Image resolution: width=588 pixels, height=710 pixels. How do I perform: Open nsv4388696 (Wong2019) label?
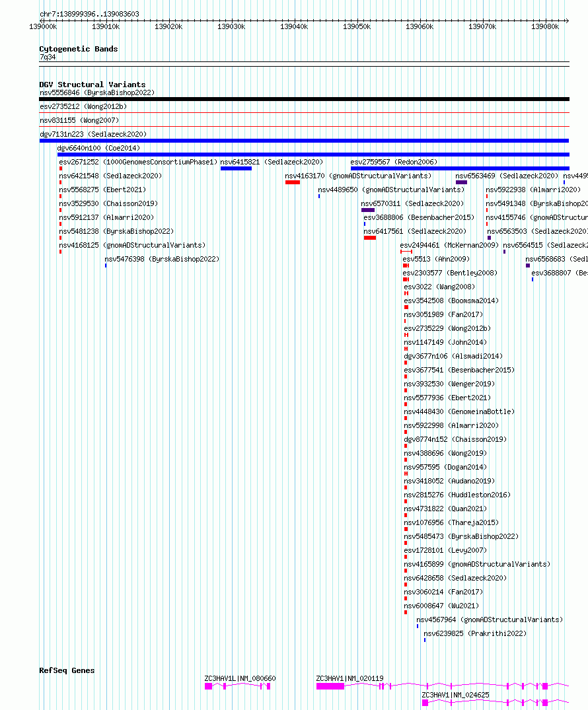pyautogui.click(x=446, y=454)
